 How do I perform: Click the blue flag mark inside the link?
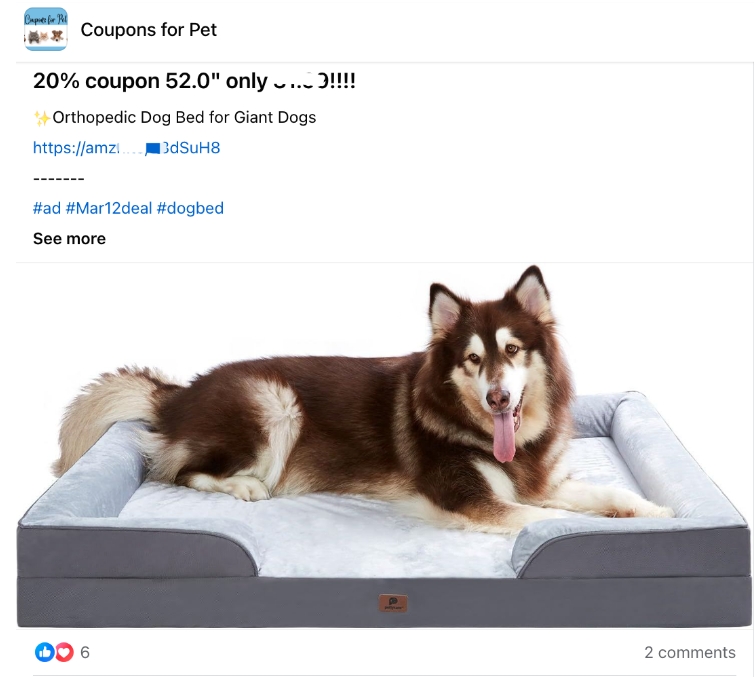[x=153, y=149]
